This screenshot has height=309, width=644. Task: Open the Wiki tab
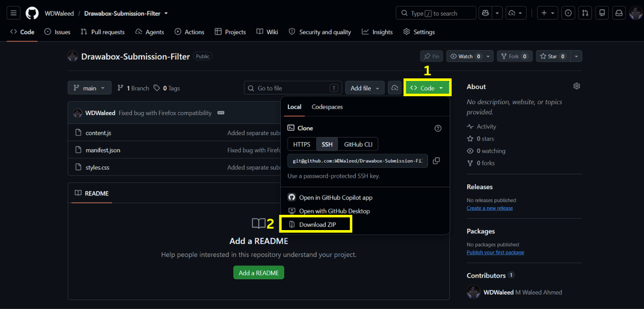pyautogui.click(x=267, y=32)
